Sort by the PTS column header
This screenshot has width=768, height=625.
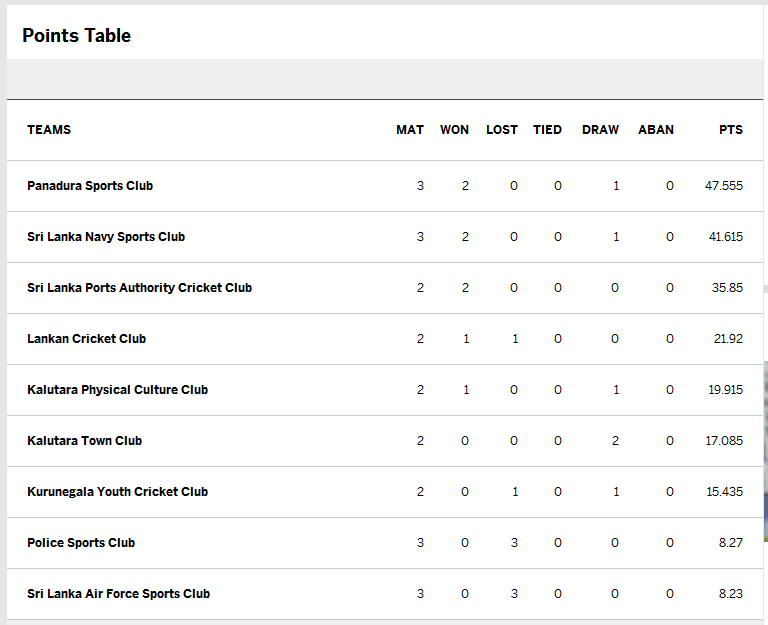pos(731,130)
